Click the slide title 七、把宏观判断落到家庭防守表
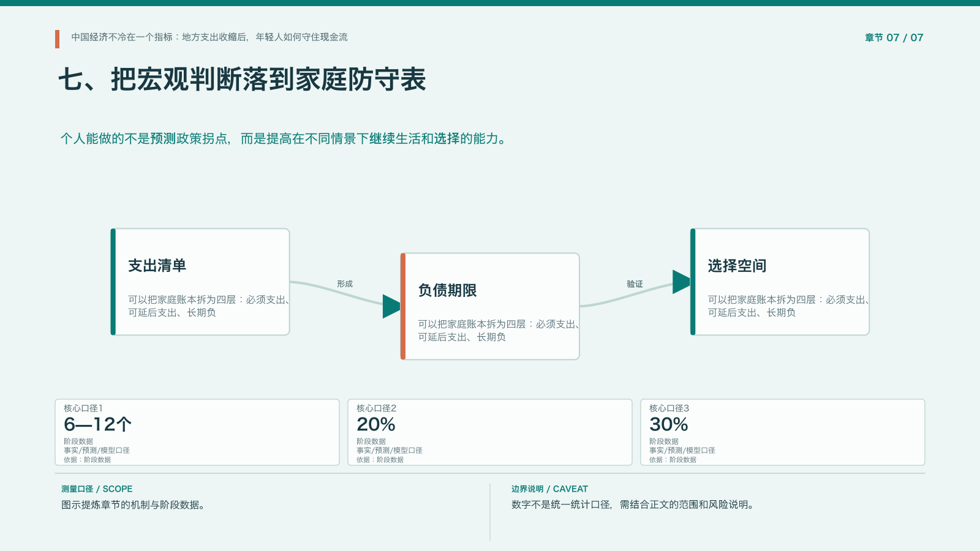This screenshot has width=980, height=551. tap(242, 80)
